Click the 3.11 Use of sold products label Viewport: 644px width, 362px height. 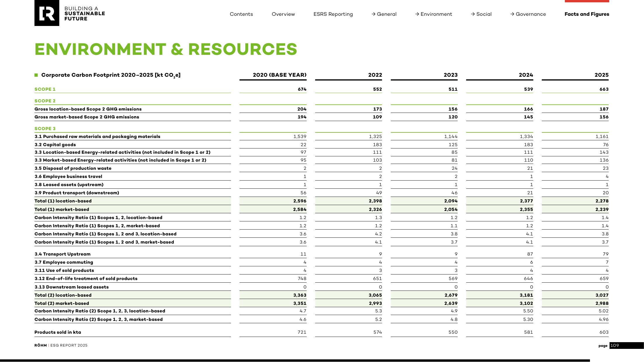click(64, 270)
